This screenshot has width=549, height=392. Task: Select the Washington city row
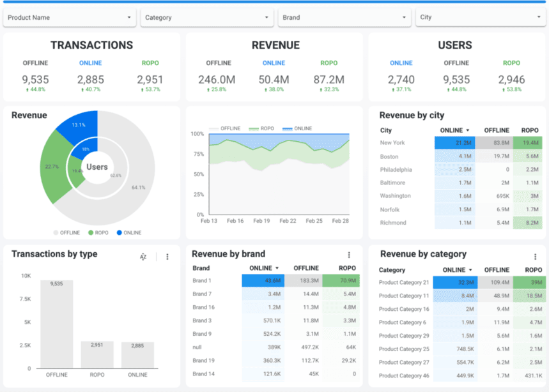pyautogui.click(x=460, y=196)
